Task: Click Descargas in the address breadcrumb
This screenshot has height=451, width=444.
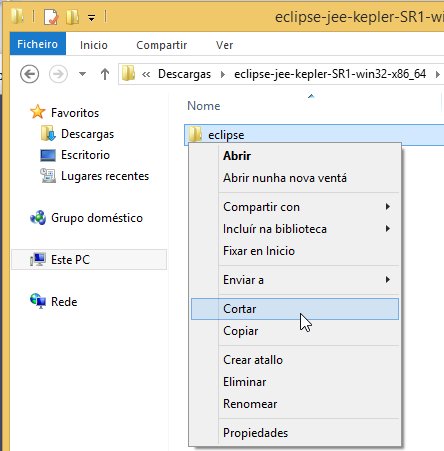Action: [x=184, y=74]
